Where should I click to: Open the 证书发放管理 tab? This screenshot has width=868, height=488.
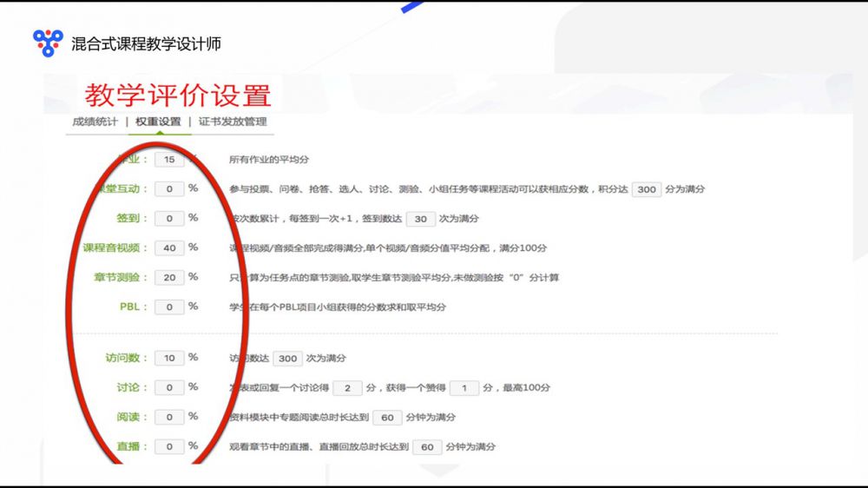tap(233, 122)
